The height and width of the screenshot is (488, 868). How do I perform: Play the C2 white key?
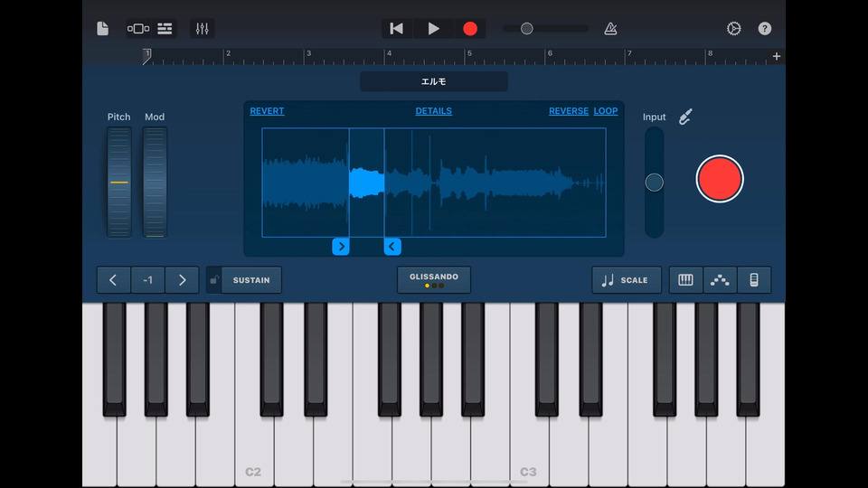pos(254,451)
